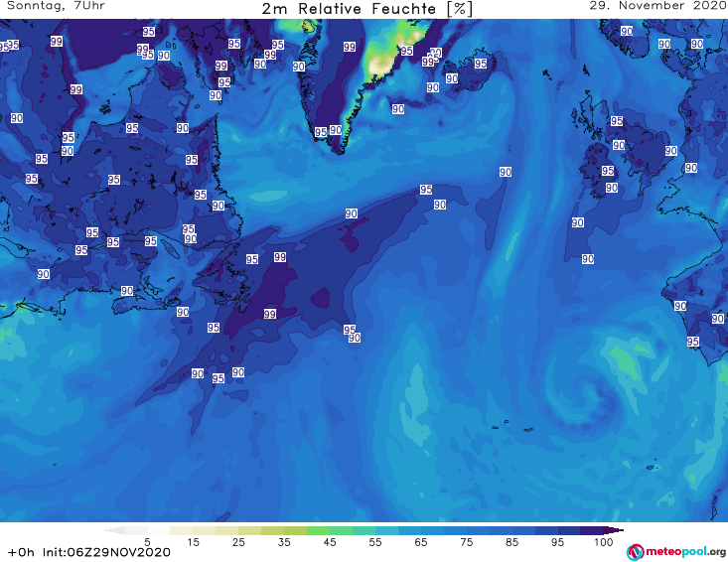Click the legend value "55"
This screenshot has height=562, width=728.
click(374, 541)
